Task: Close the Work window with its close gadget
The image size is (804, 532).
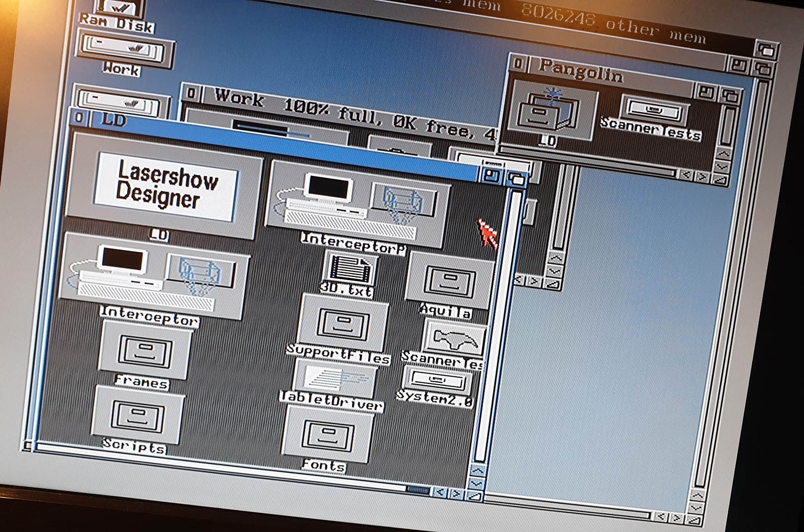Action: [192, 93]
